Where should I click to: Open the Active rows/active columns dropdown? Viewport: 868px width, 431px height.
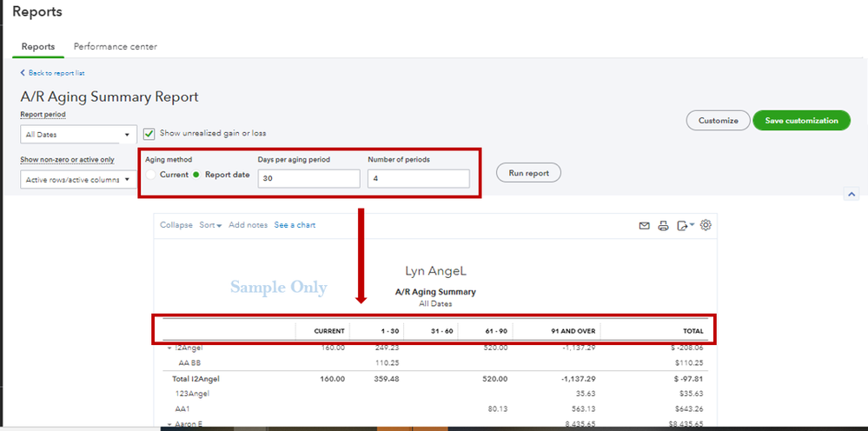[x=78, y=179]
